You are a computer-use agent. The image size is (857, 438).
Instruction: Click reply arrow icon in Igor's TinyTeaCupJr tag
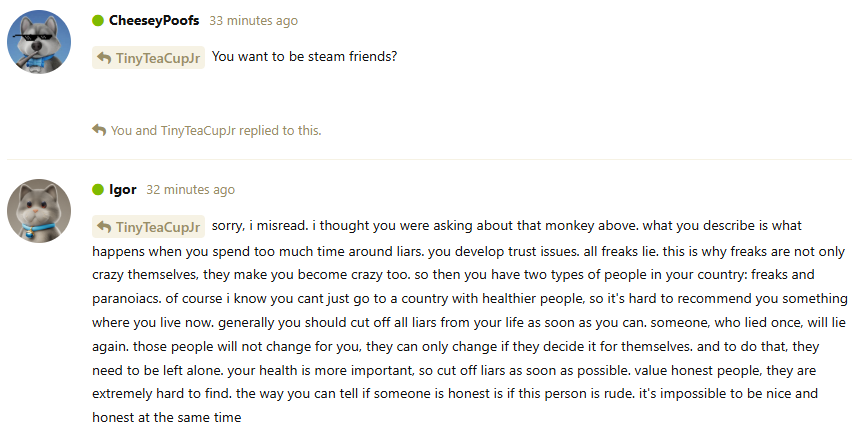click(103, 227)
